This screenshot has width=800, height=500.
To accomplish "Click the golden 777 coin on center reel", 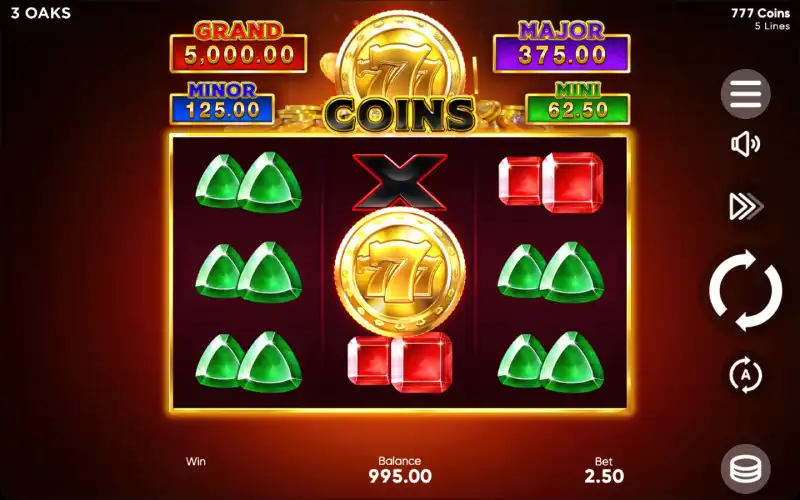I will click(x=400, y=272).
